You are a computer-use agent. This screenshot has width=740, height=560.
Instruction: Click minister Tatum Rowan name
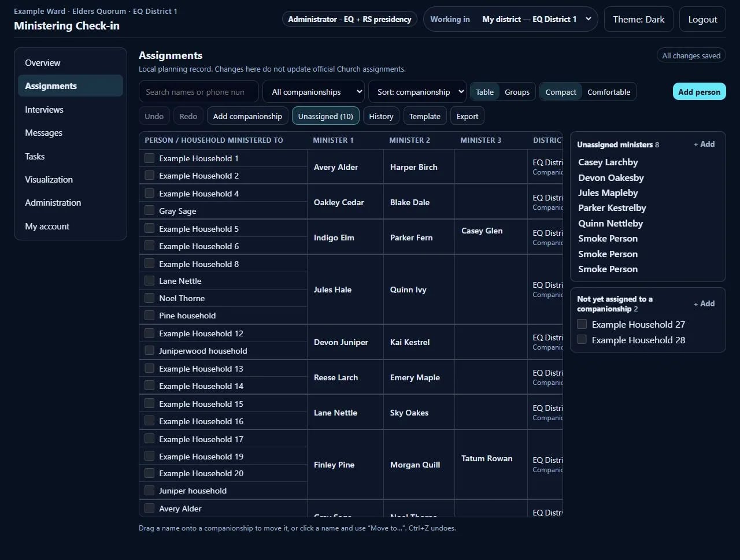pyautogui.click(x=487, y=458)
